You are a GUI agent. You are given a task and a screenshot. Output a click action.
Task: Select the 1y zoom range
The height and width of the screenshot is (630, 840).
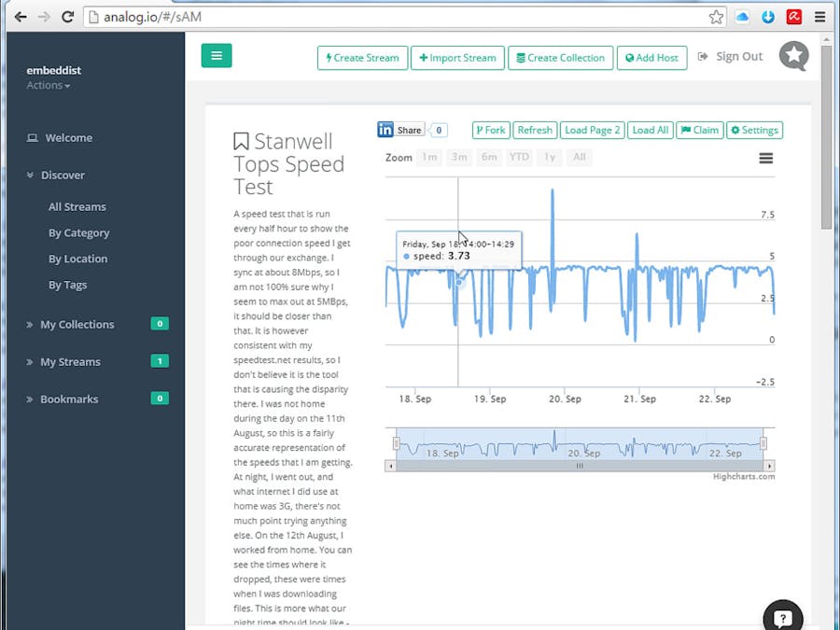click(x=550, y=157)
